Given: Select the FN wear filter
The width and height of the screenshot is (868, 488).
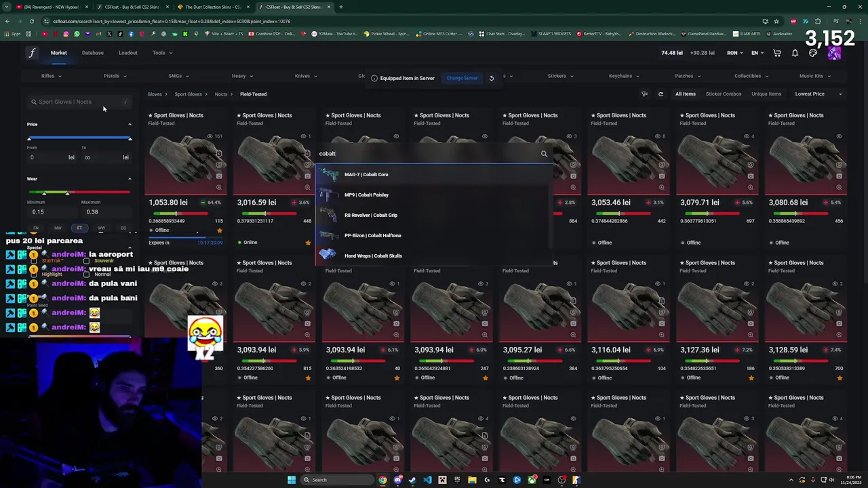Looking at the screenshot, I should (36, 228).
